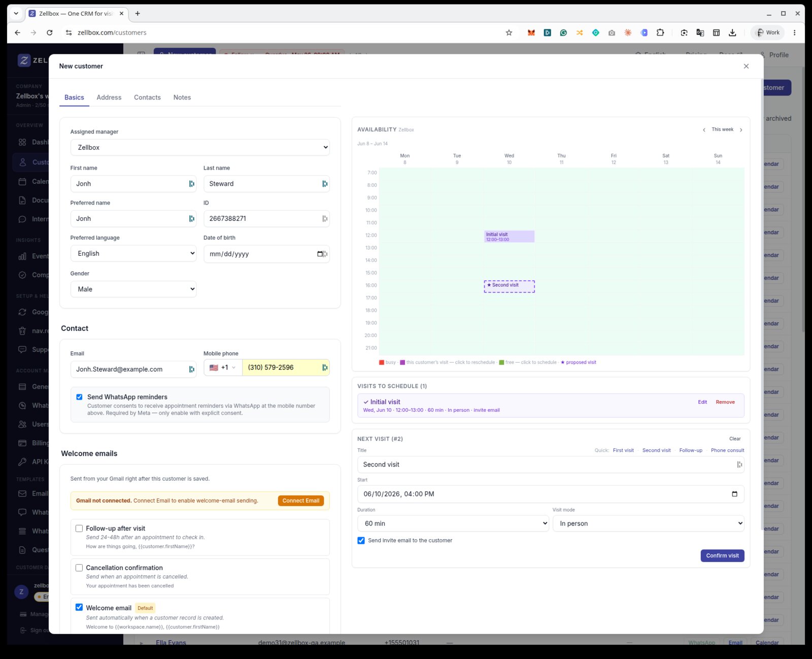Enable Follow-up after visit email
Image resolution: width=812 pixels, height=659 pixels.
click(79, 529)
